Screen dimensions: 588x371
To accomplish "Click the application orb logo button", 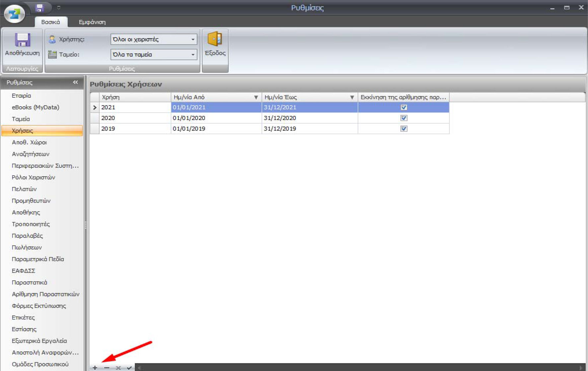I will tap(14, 14).
